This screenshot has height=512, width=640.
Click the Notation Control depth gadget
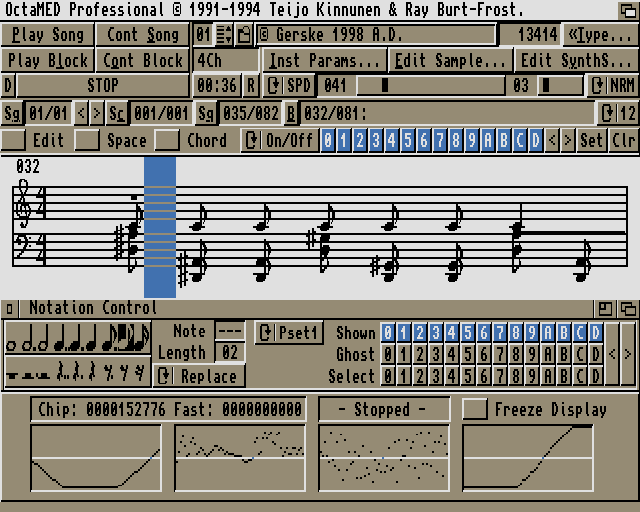pos(628,309)
